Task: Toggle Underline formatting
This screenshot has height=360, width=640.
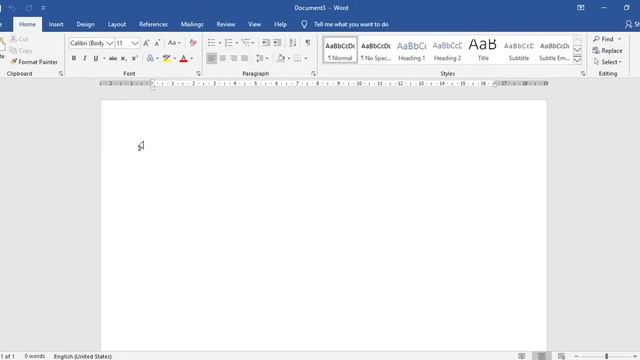Action: pyautogui.click(x=96, y=58)
